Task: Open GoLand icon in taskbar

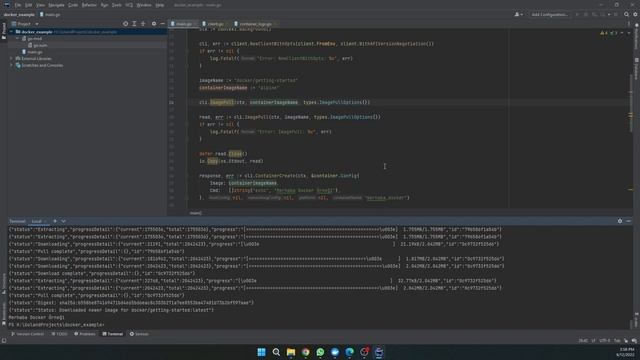Action: click(379, 352)
